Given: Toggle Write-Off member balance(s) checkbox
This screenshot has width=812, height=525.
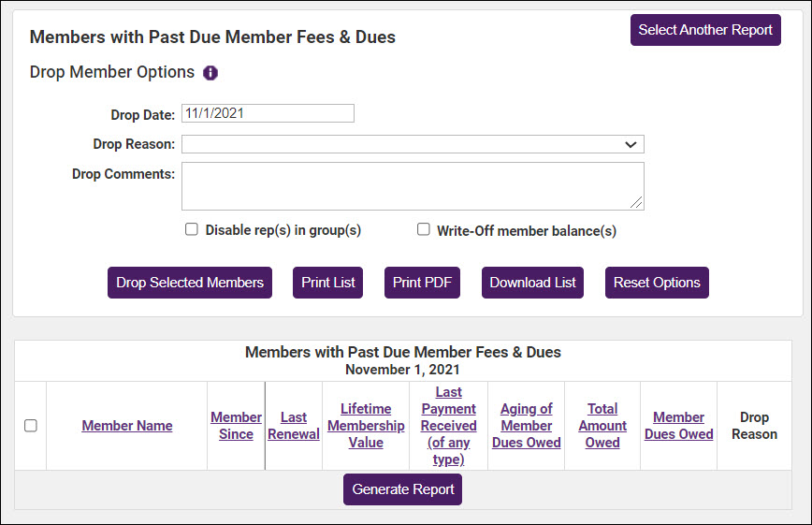Looking at the screenshot, I should (x=424, y=229).
